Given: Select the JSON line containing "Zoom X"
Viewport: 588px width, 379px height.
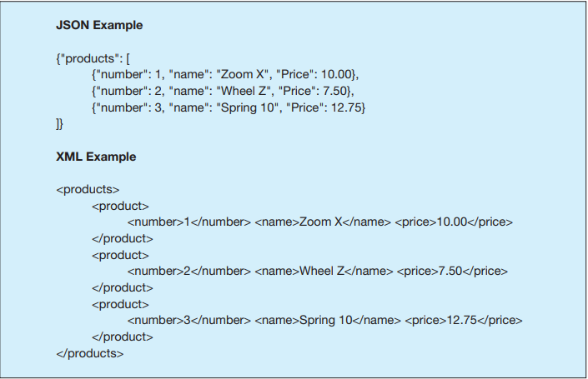Looking at the screenshot, I should coord(225,74).
